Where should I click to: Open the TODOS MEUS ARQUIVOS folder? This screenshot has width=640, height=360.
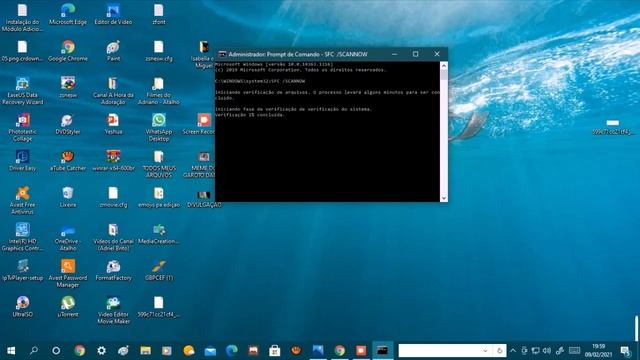(159, 164)
